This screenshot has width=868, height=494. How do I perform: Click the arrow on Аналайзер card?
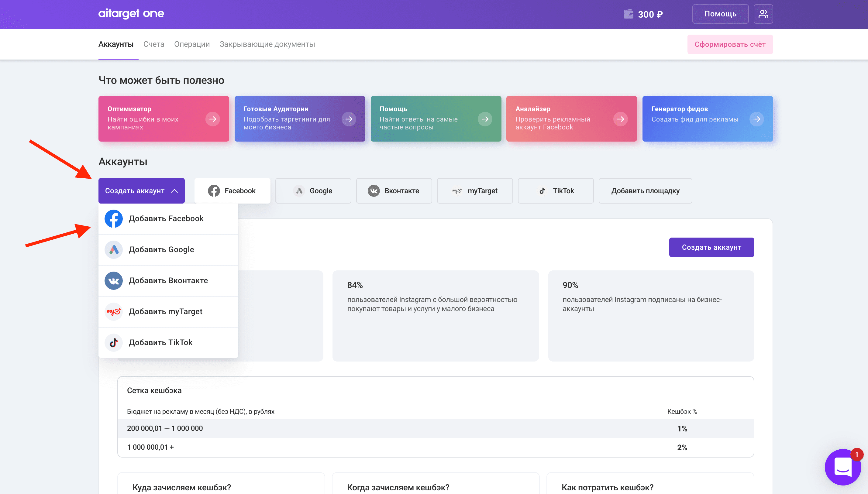pyautogui.click(x=621, y=119)
